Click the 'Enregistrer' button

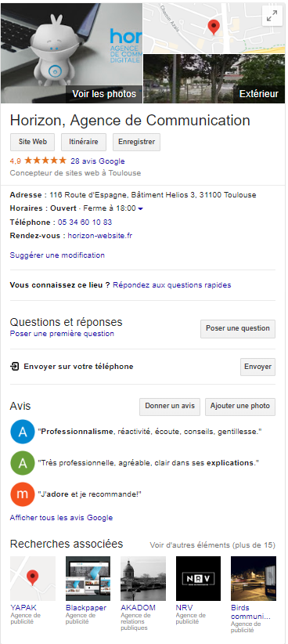pos(137,142)
